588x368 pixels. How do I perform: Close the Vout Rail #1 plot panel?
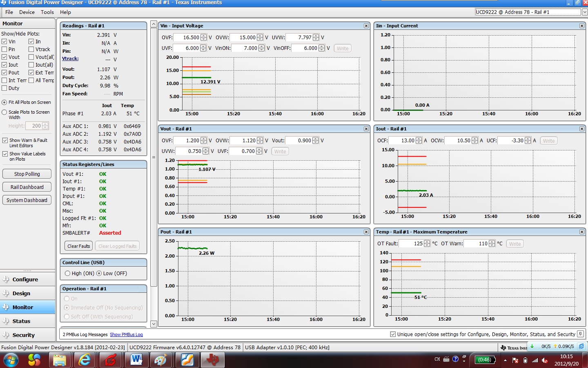366,129
